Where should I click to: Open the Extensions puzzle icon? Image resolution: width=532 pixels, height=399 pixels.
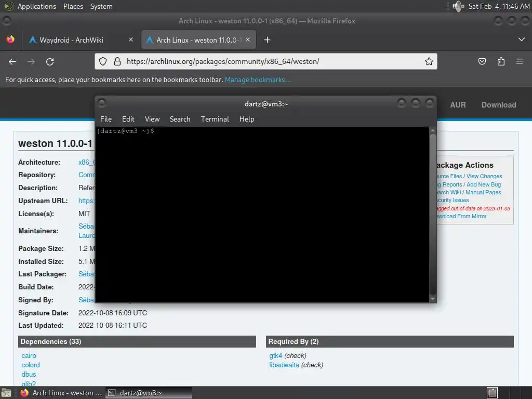(x=501, y=61)
